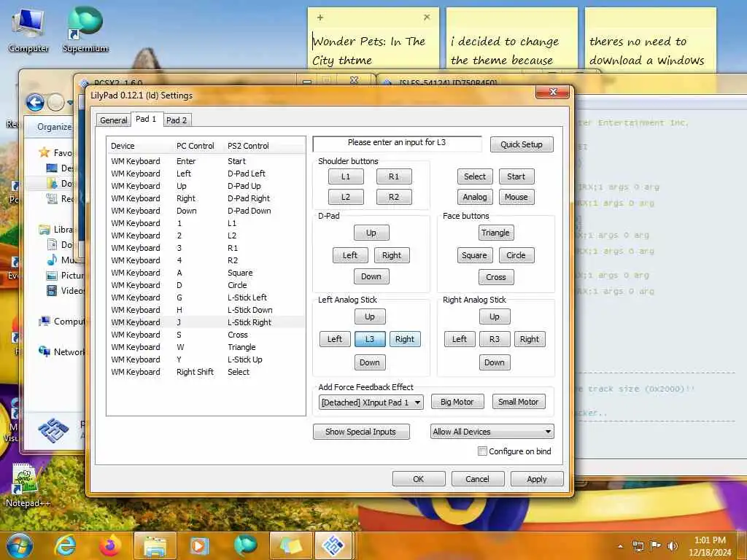The width and height of the screenshot is (747, 560).
Task: Bind the R2 shoulder button
Action: [394, 197]
